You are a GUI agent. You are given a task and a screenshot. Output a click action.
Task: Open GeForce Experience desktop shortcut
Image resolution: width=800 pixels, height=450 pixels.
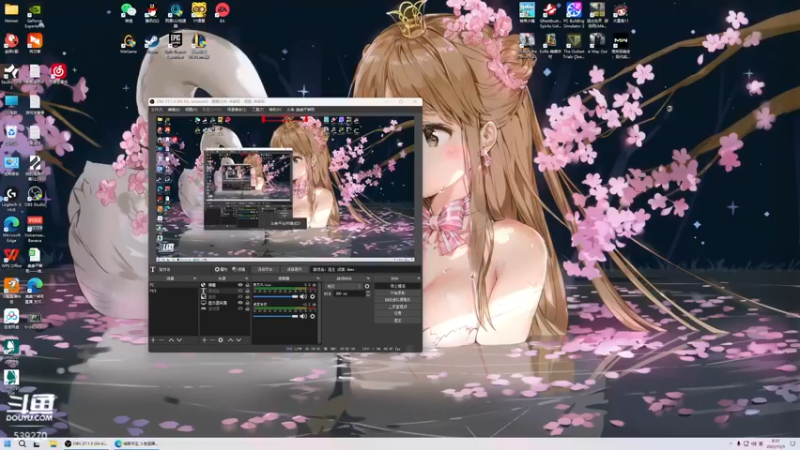pyautogui.click(x=34, y=15)
